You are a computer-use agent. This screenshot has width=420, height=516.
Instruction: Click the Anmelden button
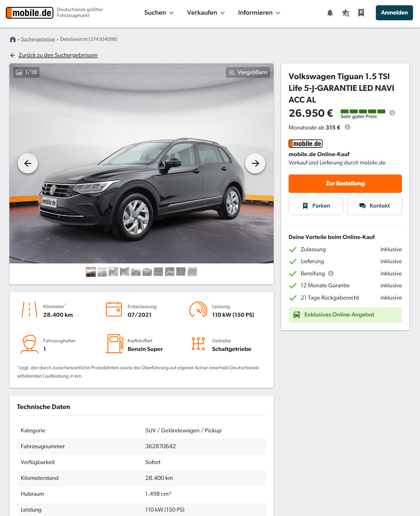point(394,13)
